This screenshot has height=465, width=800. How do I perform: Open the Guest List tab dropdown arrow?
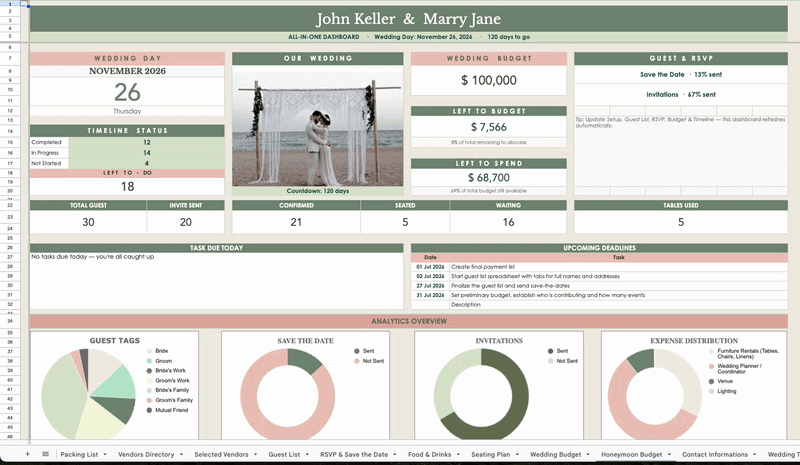308,454
